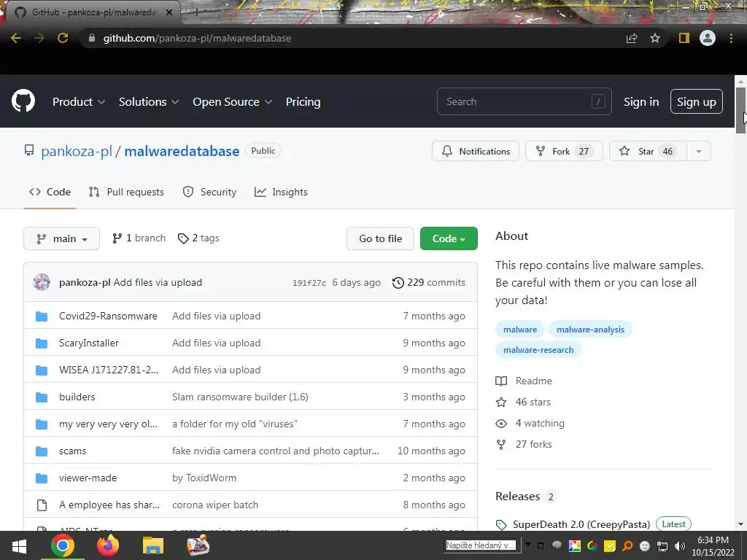This screenshot has height=560, width=747.
Task: Open the WISEA J171227.81-2... folder
Action: (109, 370)
